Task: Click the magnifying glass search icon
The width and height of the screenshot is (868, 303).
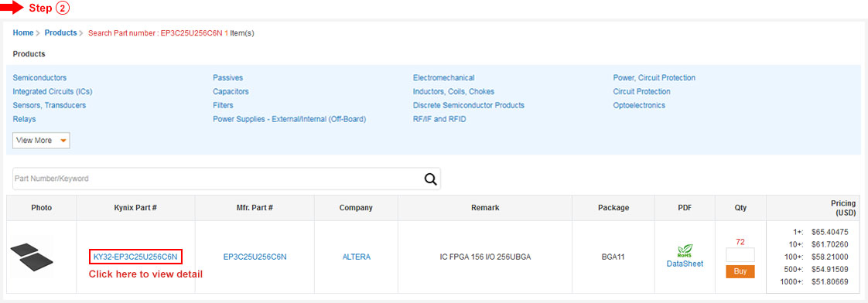Action: coord(430,179)
